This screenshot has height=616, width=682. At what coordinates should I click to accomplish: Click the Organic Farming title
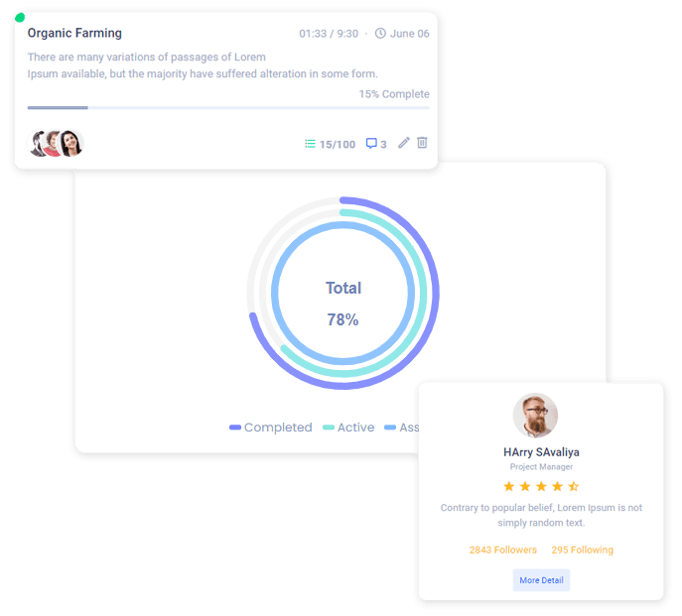coord(74,33)
